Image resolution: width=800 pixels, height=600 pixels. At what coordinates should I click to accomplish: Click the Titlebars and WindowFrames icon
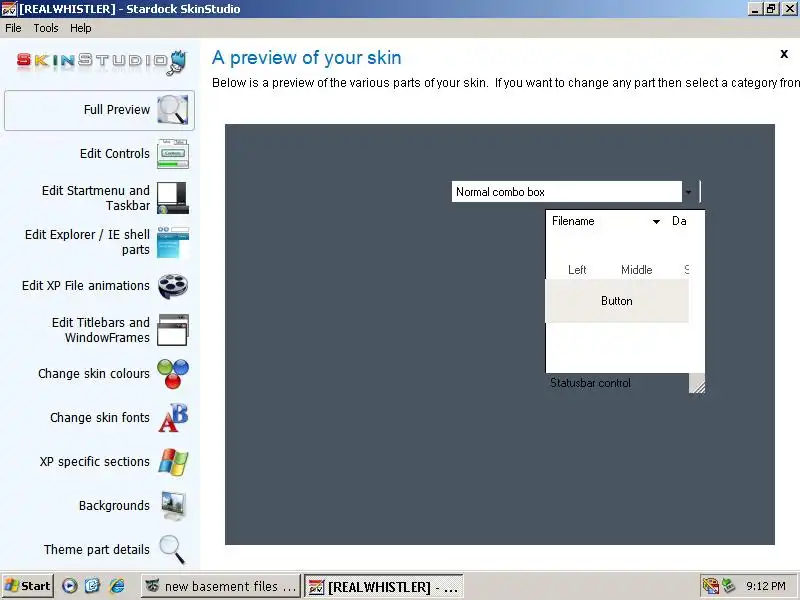172,330
